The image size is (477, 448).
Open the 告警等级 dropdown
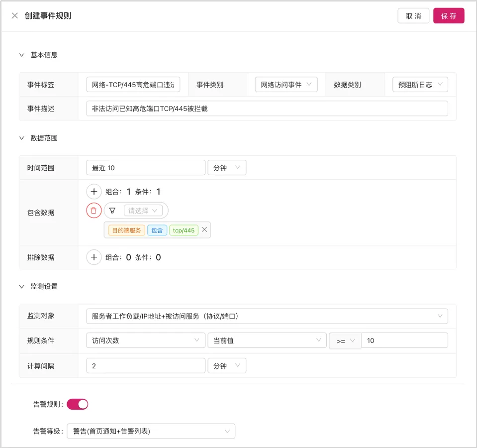point(151,431)
